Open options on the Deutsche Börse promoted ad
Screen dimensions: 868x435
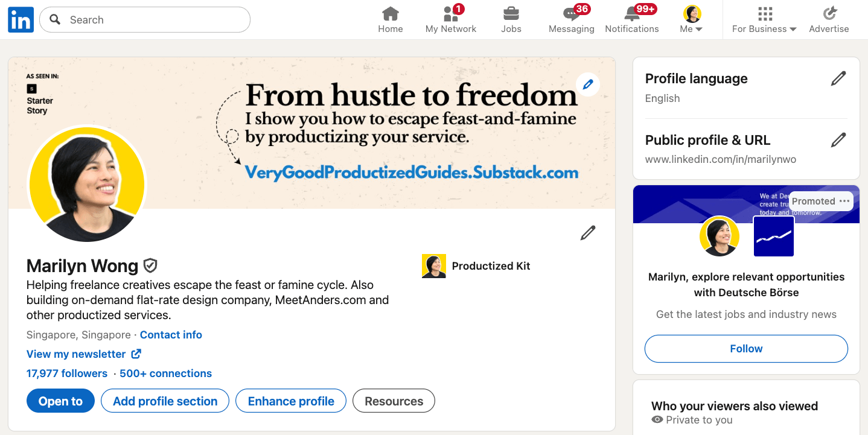click(x=844, y=201)
